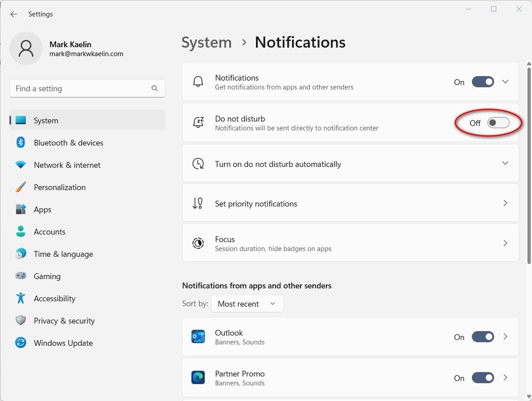Maximize the Settings window

(x=494, y=9)
